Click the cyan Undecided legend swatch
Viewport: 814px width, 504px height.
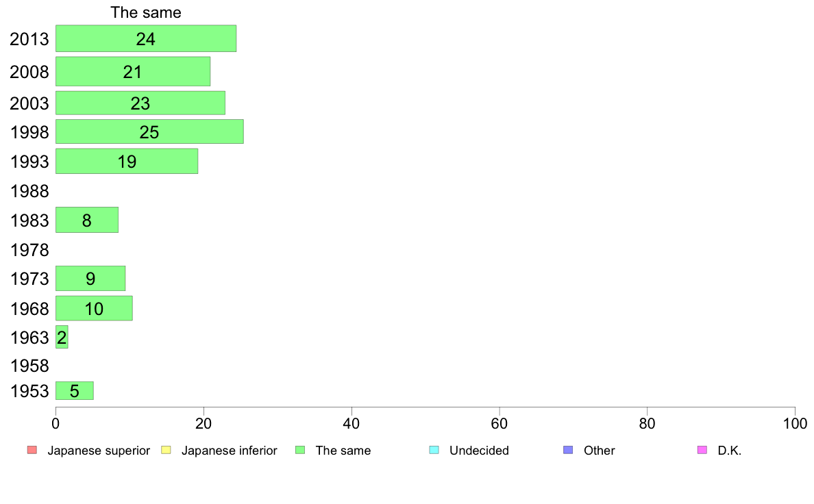(434, 450)
